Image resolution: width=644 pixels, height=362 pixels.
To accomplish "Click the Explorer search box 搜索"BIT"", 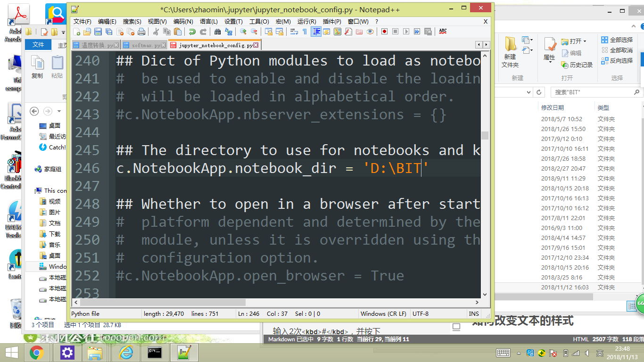I will (x=596, y=92).
